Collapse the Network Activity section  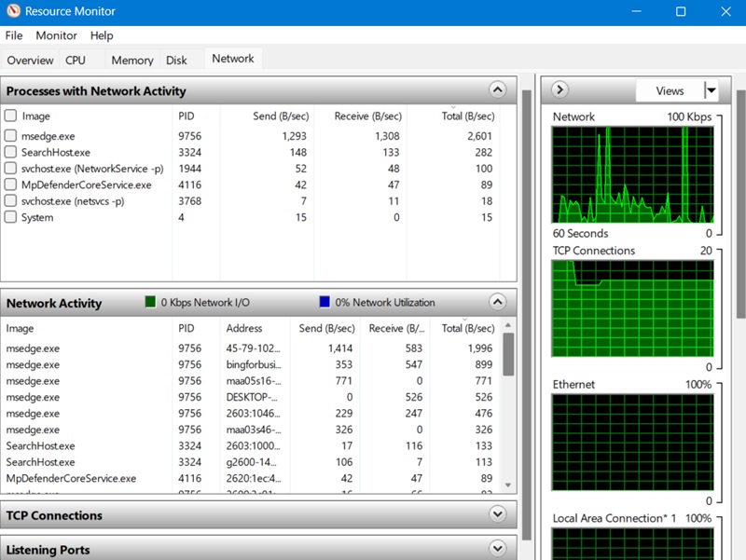pos(500,303)
